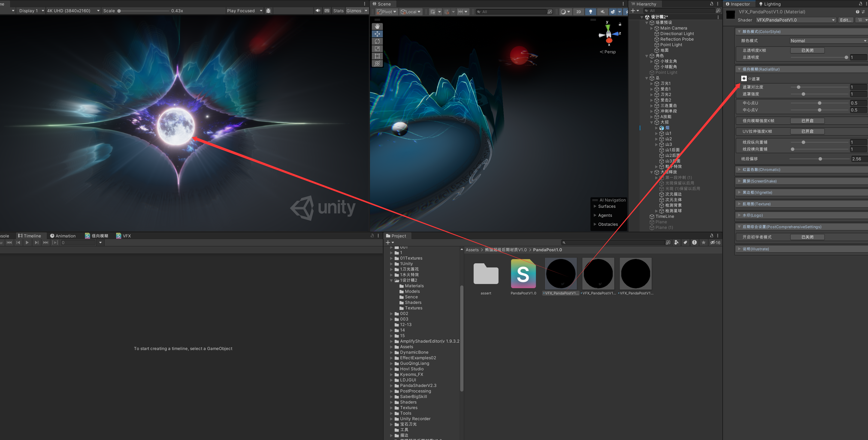Click 已关闭 next to 开启初学者模式
The height and width of the screenshot is (440, 868).
click(807, 237)
